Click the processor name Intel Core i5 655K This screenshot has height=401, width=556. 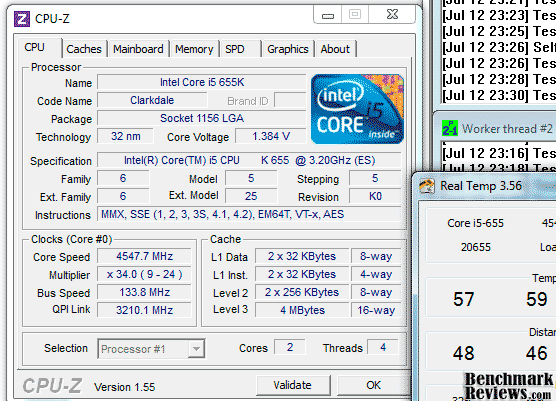pyautogui.click(x=202, y=82)
